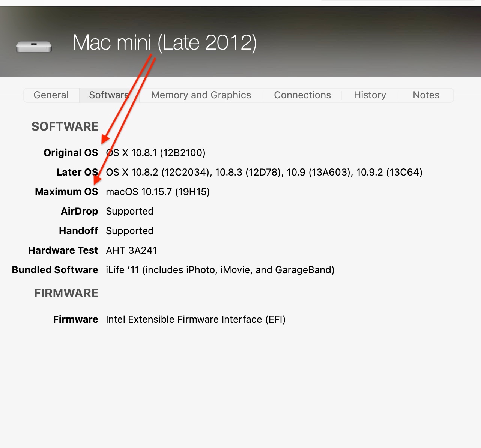Click the SOFTWARE section heading
Image resolution: width=481 pixels, height=448 pixels.
click(x=65, y=126)
